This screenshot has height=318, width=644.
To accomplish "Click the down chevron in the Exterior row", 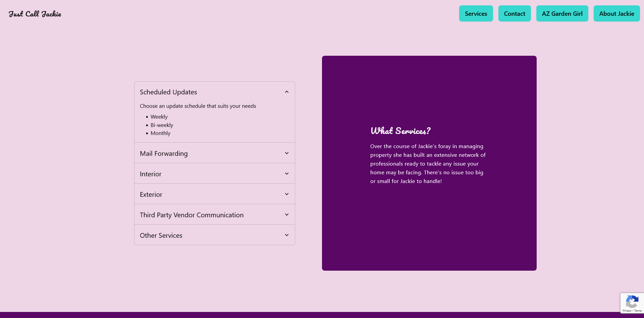I will 286,194.
